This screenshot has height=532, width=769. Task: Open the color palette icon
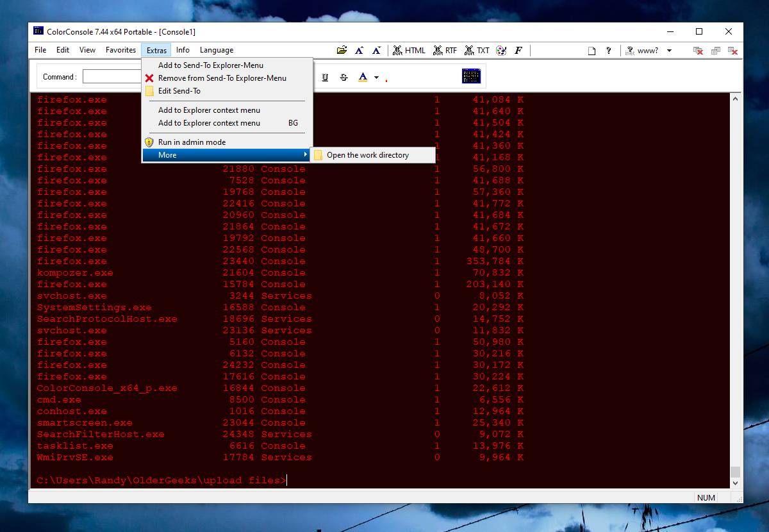(502, 50)
